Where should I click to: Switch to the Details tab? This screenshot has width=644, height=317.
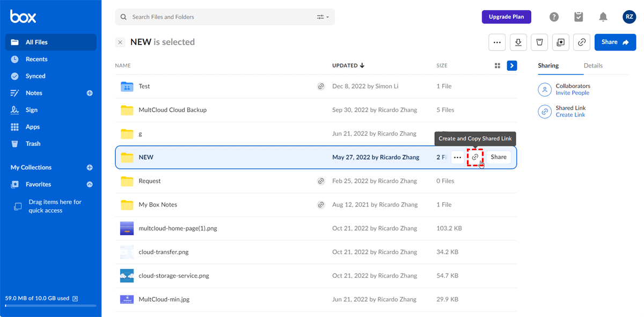(593, 65)
